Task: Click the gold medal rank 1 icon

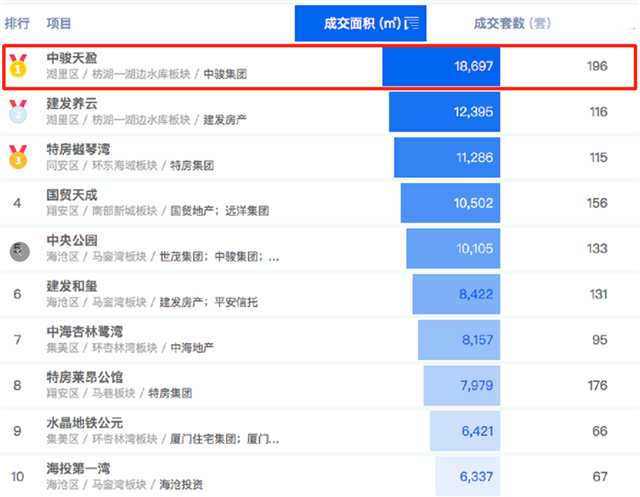Action: click(18, 66)
